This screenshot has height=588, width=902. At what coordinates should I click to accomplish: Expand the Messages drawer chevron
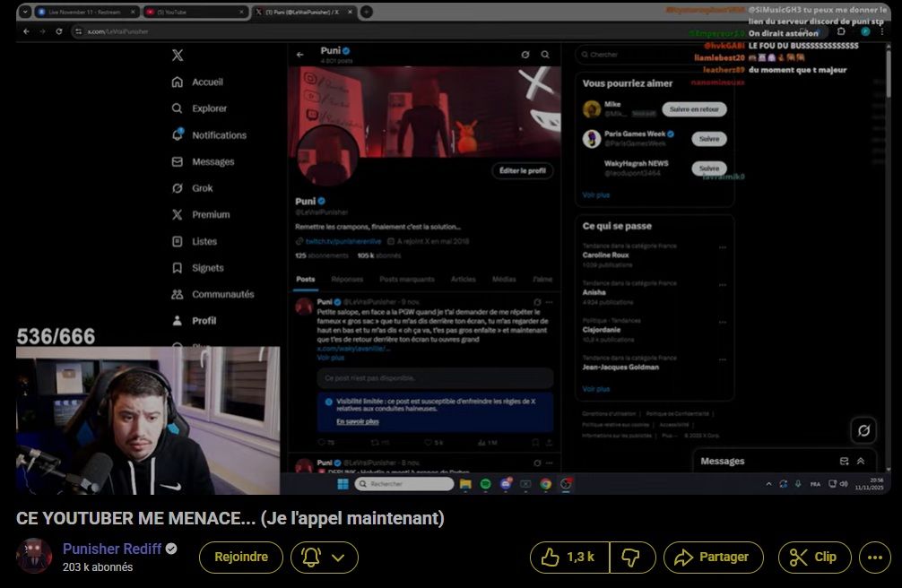tap(861, 461)
